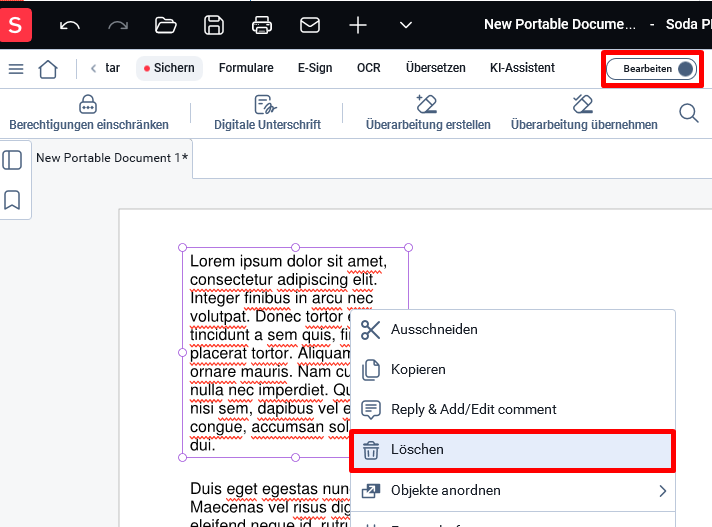Send document by email envelope icon
The image size is (712, 527).
pos(310,25)
